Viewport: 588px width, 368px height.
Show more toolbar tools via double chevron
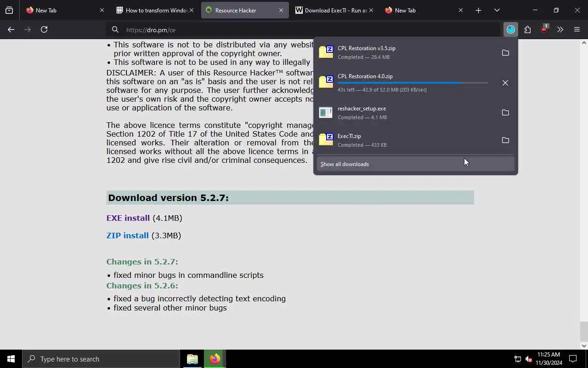560,29
